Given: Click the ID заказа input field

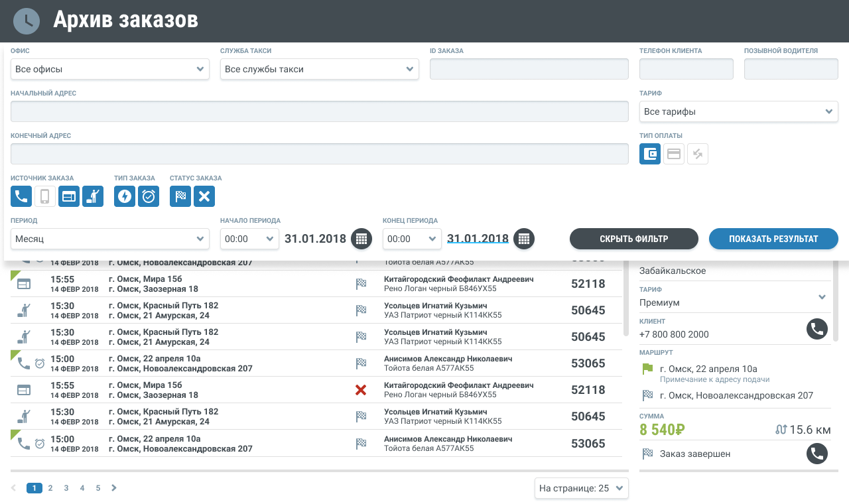Looking at the screenshot, I should point(529,69).
